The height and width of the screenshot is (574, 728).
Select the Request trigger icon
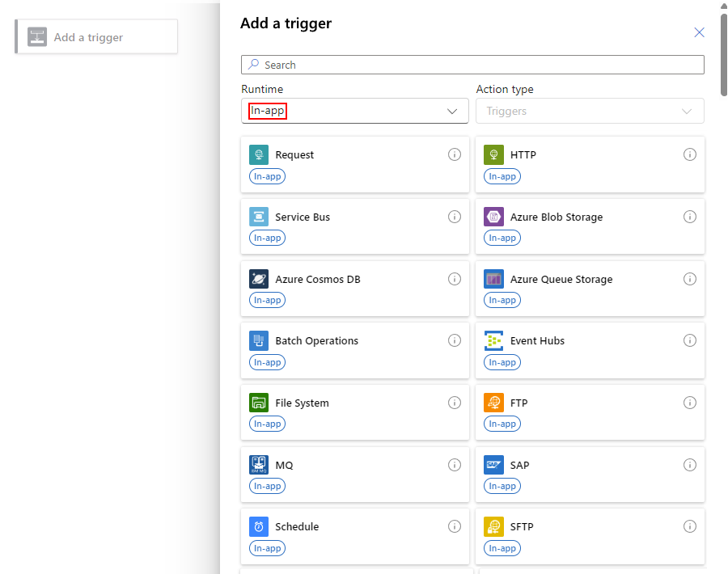(259, 154)
